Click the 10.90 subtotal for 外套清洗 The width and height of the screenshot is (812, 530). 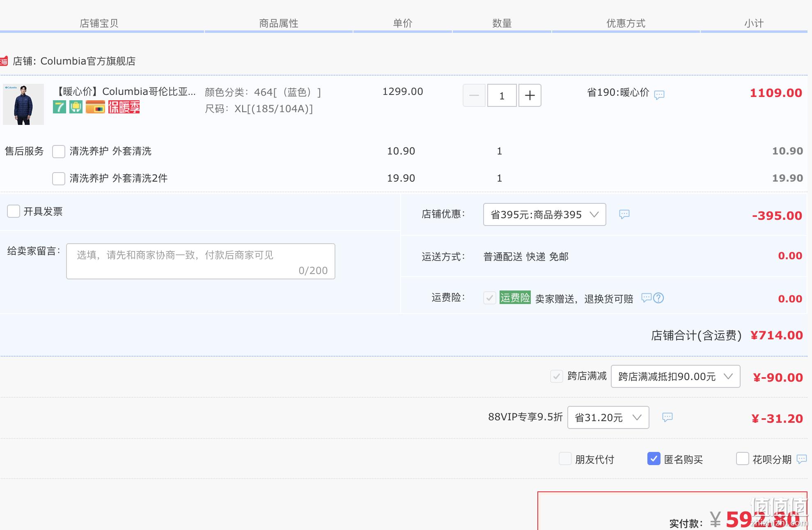point(787,151)
